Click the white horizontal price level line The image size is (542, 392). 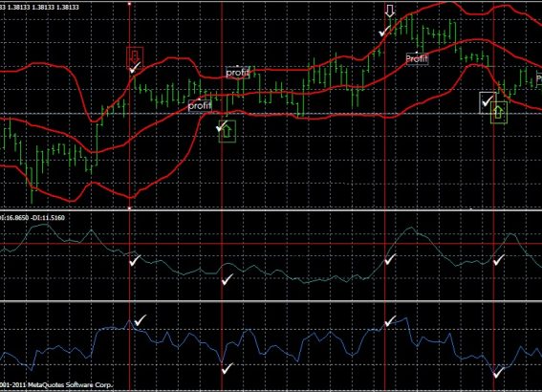click(x=271, y=114)
